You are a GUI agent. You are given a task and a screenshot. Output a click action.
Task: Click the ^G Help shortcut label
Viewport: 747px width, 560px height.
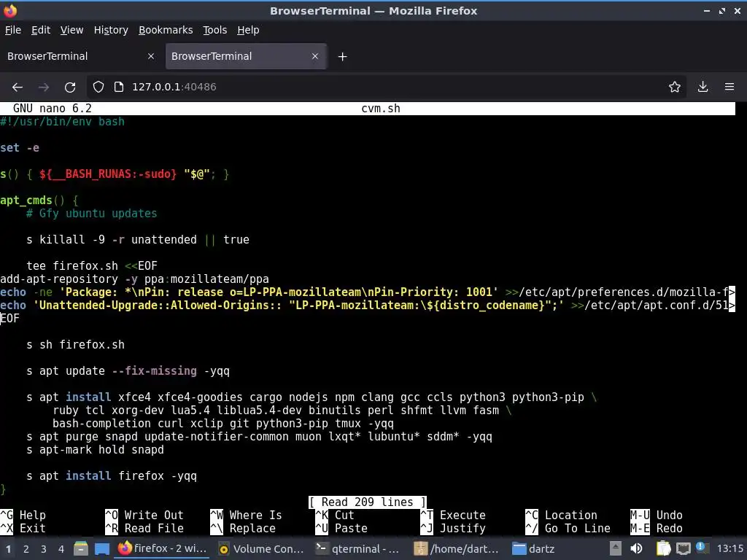(23, 516)
